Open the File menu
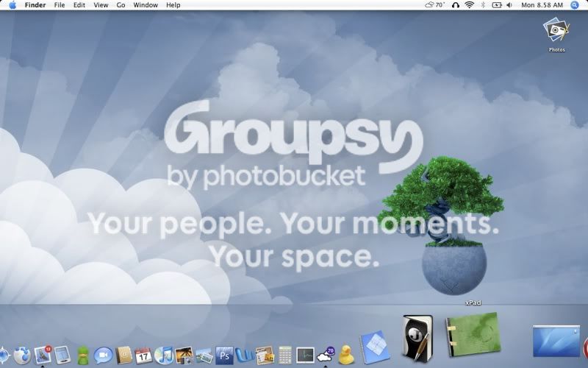This screenshot has width=588, height=368. point(60,5)
